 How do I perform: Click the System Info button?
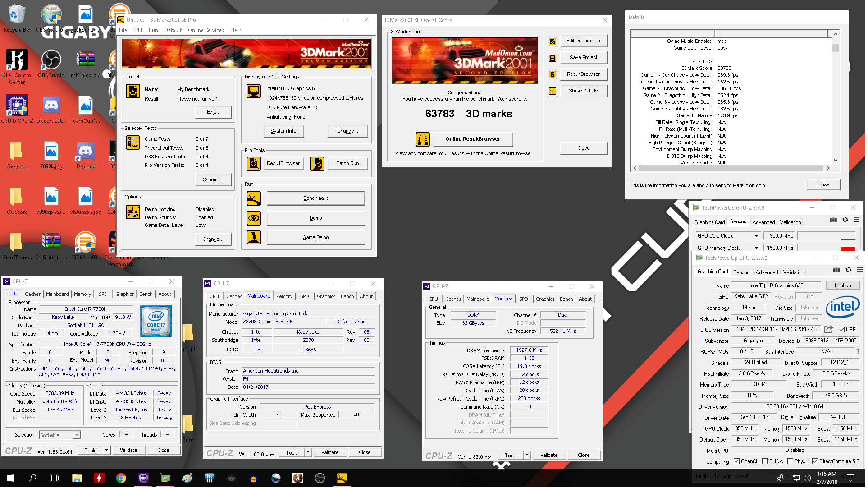click(x=284, y=132)
